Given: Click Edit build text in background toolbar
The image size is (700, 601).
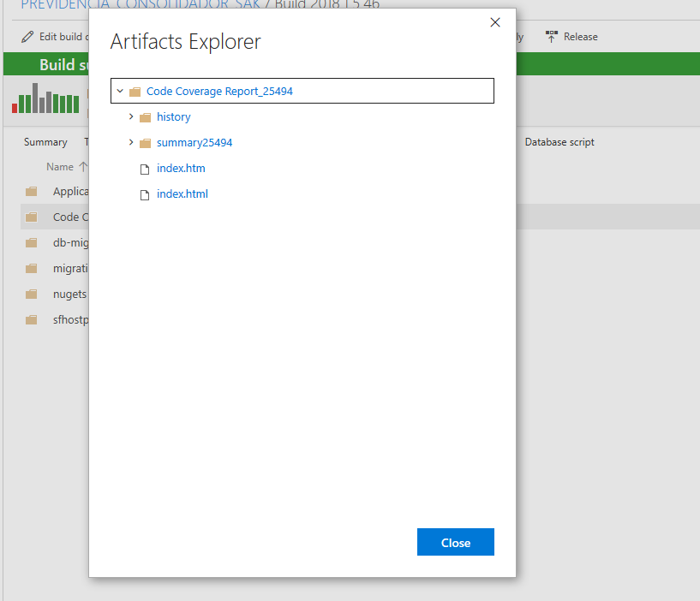Looking at the screenshot, I should [63, 37].
